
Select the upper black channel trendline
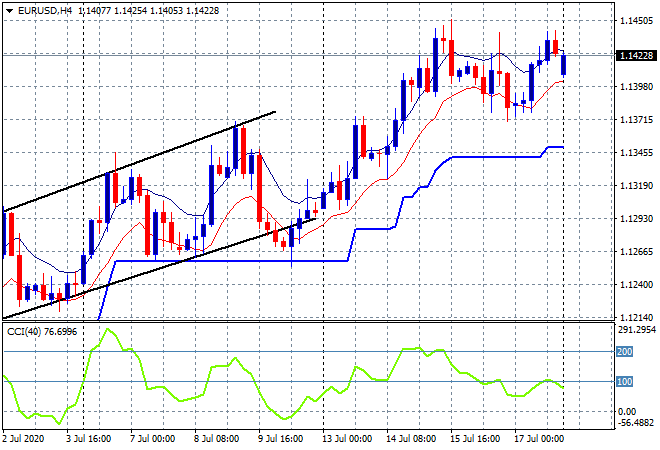(139, 161)
